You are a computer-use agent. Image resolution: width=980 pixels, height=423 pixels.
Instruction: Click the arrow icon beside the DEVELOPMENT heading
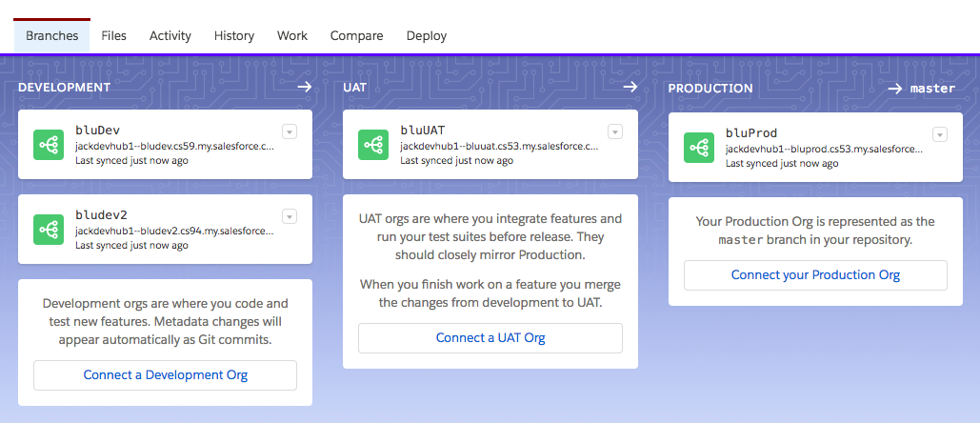pos(305,87)
